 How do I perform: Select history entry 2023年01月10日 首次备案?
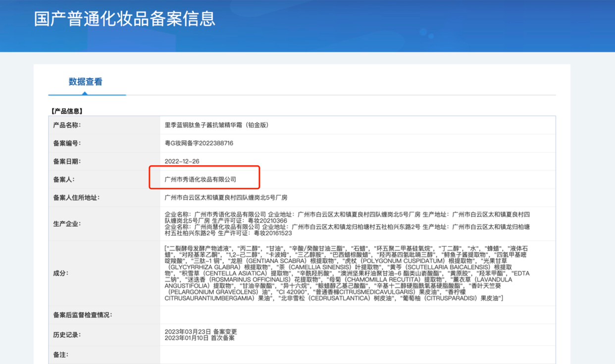[200, 338]
